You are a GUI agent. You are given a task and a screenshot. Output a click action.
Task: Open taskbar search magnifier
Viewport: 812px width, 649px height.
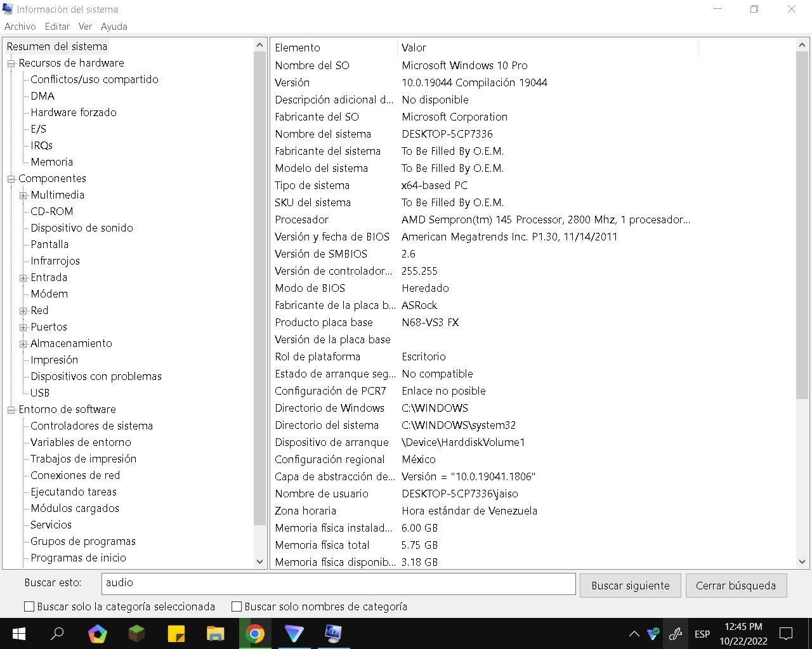(57, 633)
